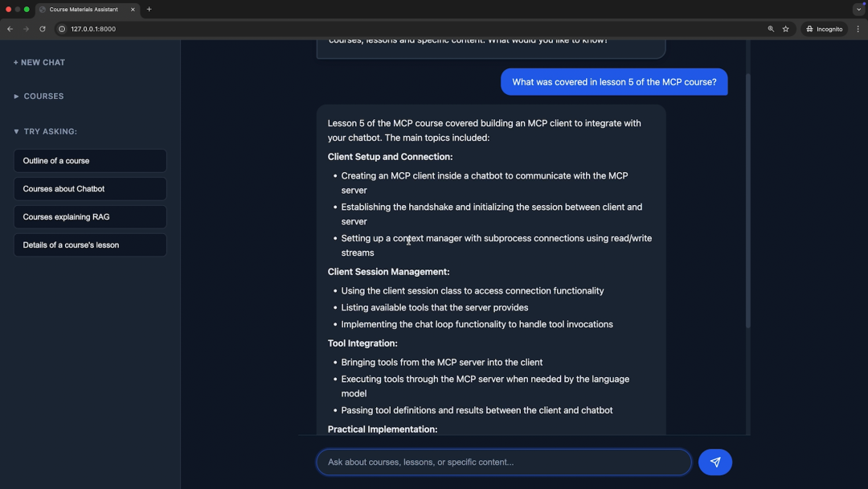Select the Course Materials Assistant tab
This screenshot has width=868, height=489.
[x=84, y=10]
